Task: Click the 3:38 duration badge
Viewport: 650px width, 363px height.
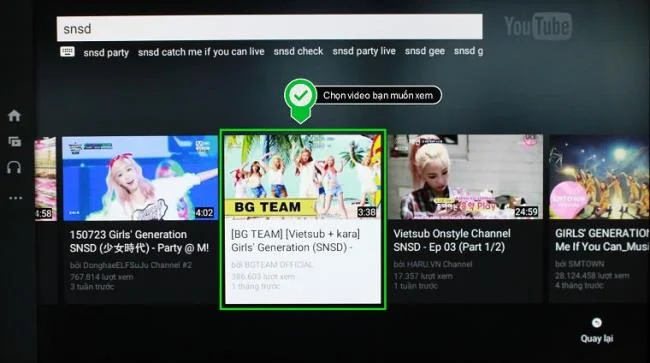Action: (x=366, y=212)
